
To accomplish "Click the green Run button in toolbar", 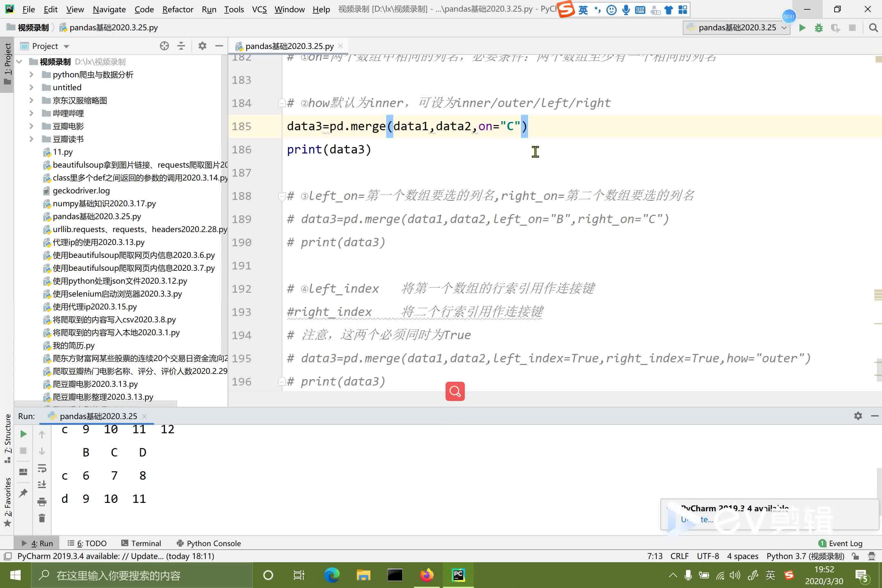I will pos(802,28).
